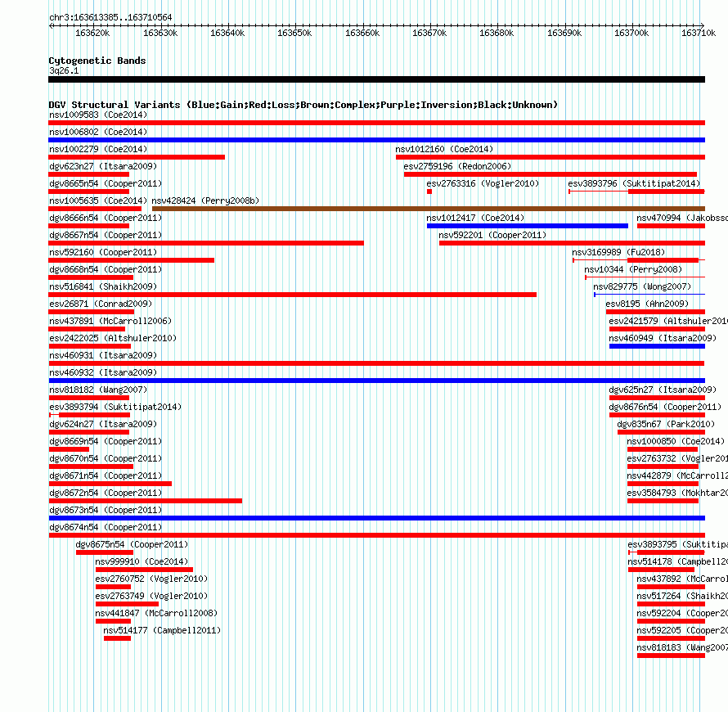Select the dgv8674n54 (Cooper2011) label

click(x=106, y=527)
